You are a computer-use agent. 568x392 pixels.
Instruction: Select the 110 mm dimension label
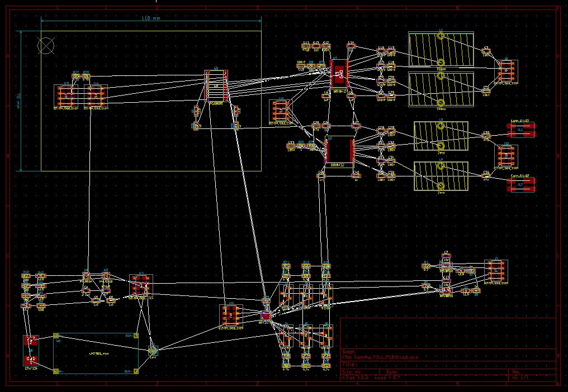coord(151,18)
